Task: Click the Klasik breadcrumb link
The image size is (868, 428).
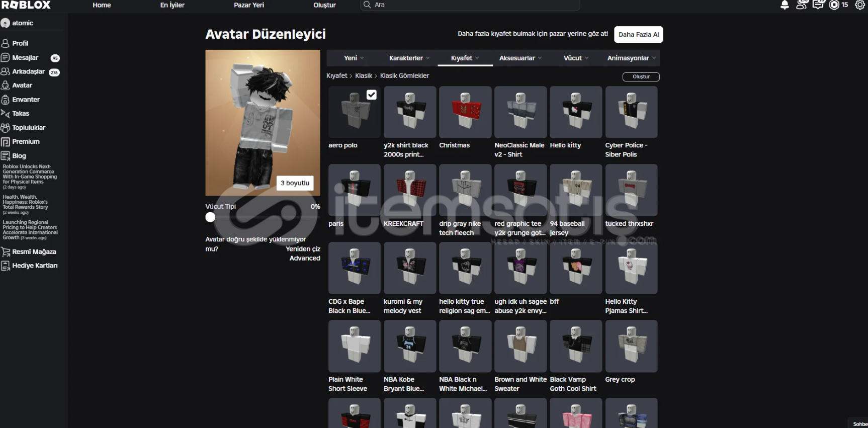Action: point(364,75)
